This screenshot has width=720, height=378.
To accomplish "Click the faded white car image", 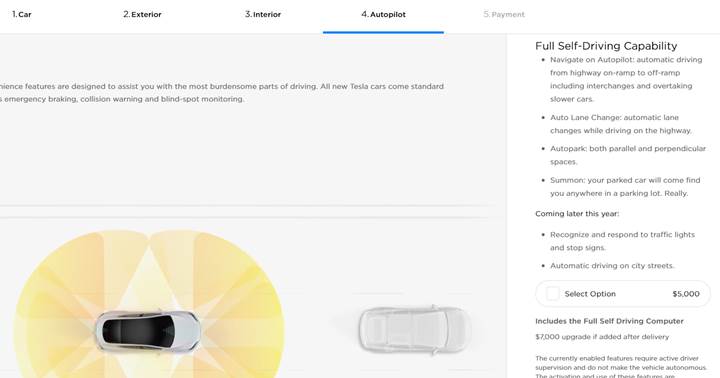I will (x=415, y=329).
